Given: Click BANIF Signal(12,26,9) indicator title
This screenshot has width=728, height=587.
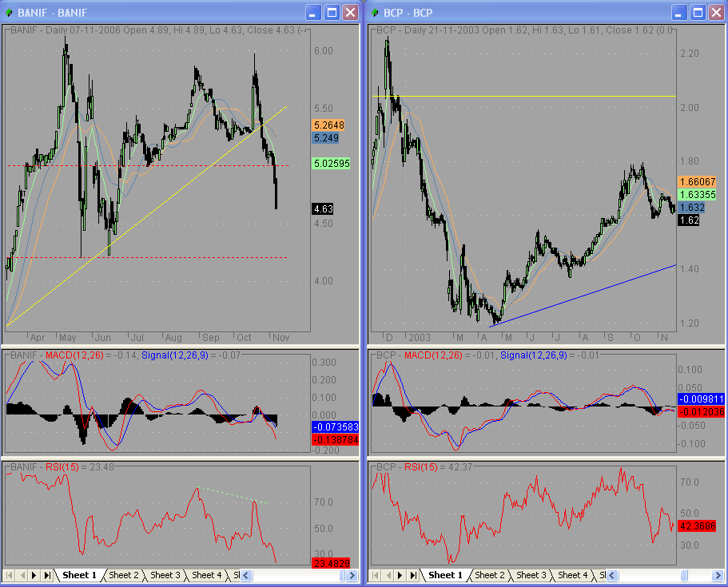Looking at the screenshot, I should 175,355.
